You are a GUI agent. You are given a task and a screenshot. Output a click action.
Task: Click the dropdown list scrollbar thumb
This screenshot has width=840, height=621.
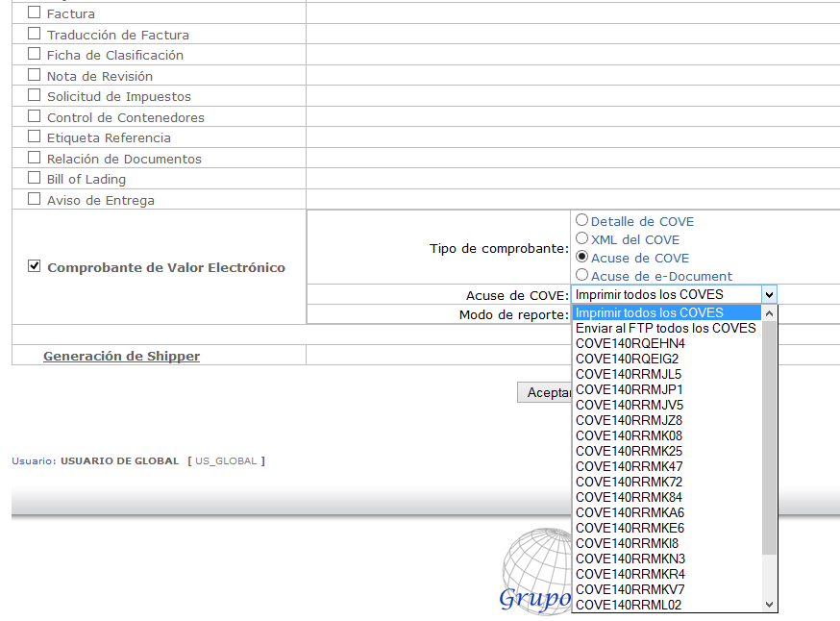(769, 437)
